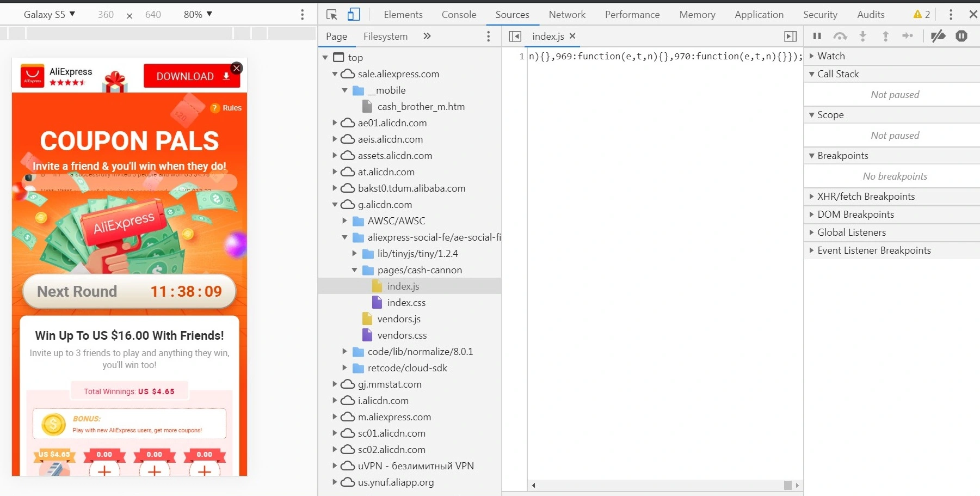Open the Galaxy S5 device dropdown
980x496 pixels.
[x=49, y=15]
